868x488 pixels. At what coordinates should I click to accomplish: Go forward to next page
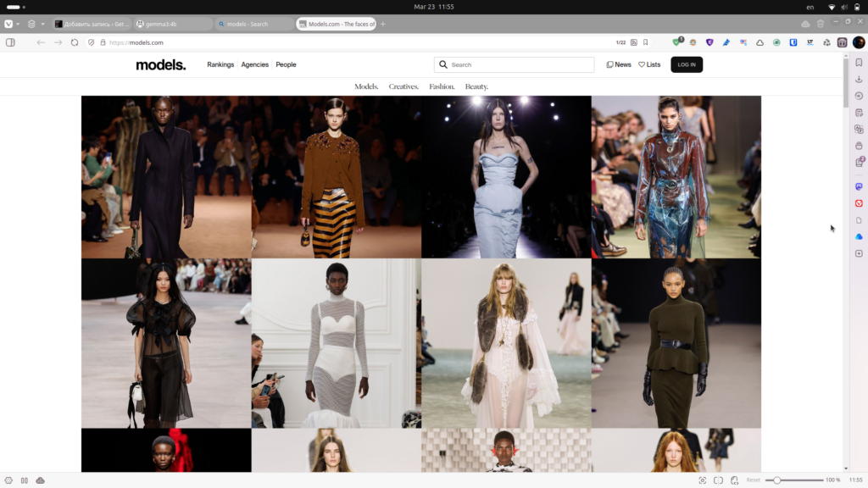58,42
